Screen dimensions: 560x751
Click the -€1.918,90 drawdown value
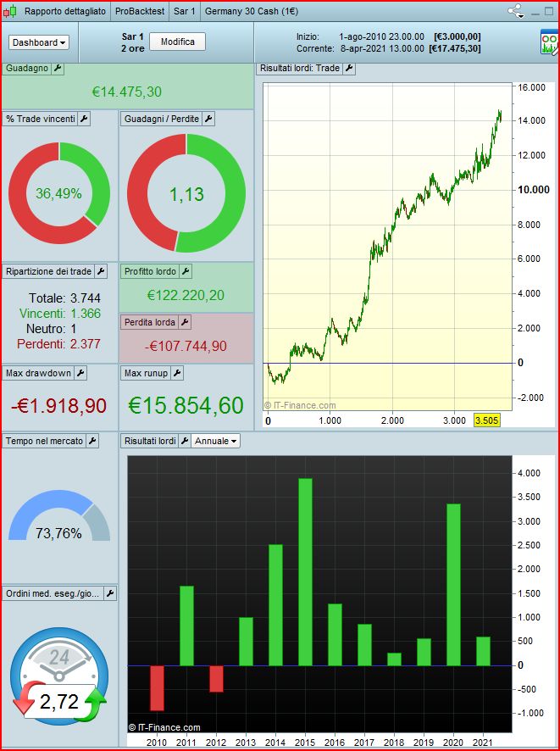pyautogui.click(x=58, y=406)
